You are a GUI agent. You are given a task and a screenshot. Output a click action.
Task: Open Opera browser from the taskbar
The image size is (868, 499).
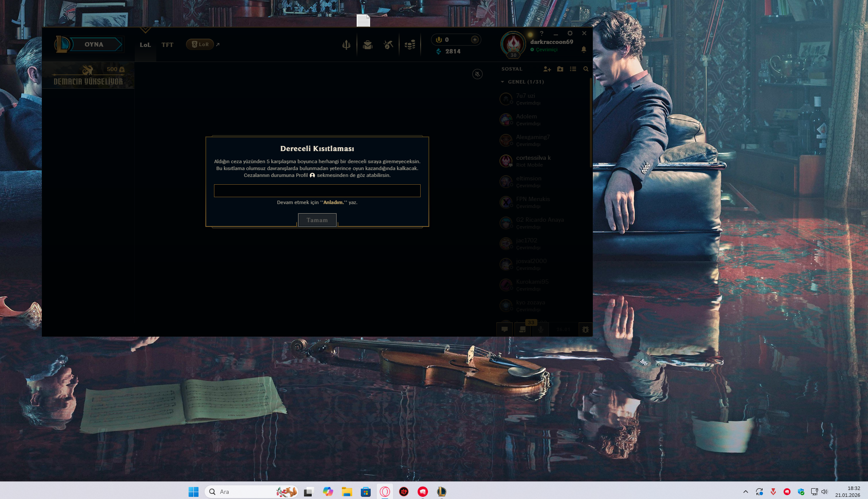(385, 492)
